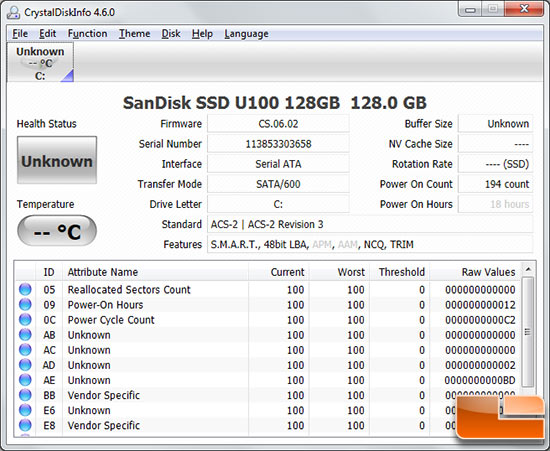Close the CrystalDiskInfo window
The height and width of the screenshot is (451, 550).
point(524,9)
